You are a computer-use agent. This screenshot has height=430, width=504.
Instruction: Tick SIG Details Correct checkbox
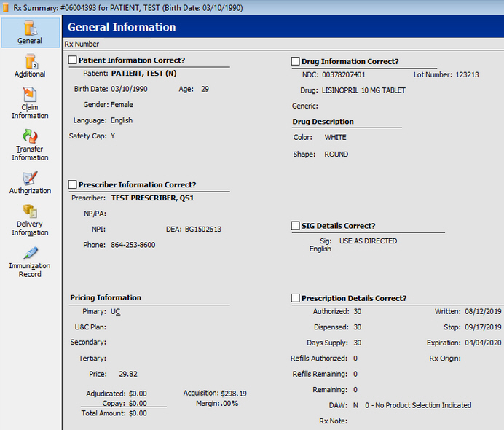click(296, 226)
